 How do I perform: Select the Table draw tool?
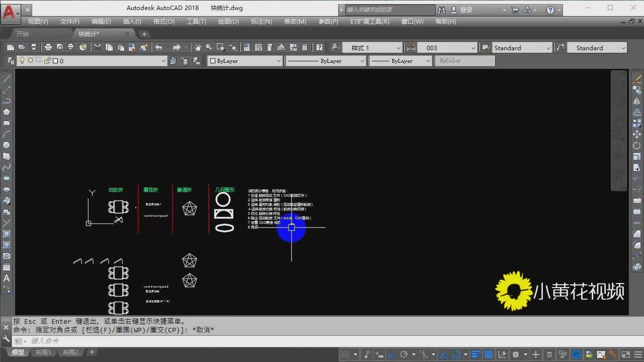point(7,267)
